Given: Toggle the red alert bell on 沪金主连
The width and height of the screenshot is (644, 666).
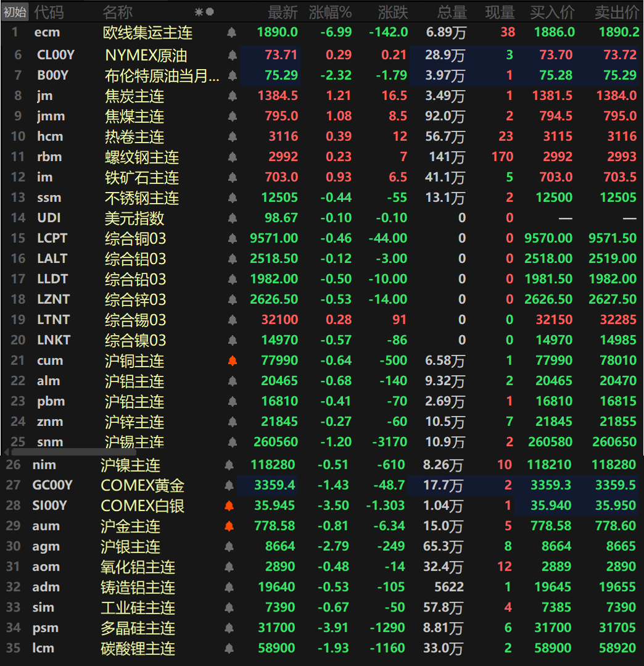Looking at the screenshot, I should click(x=229, y=526).
